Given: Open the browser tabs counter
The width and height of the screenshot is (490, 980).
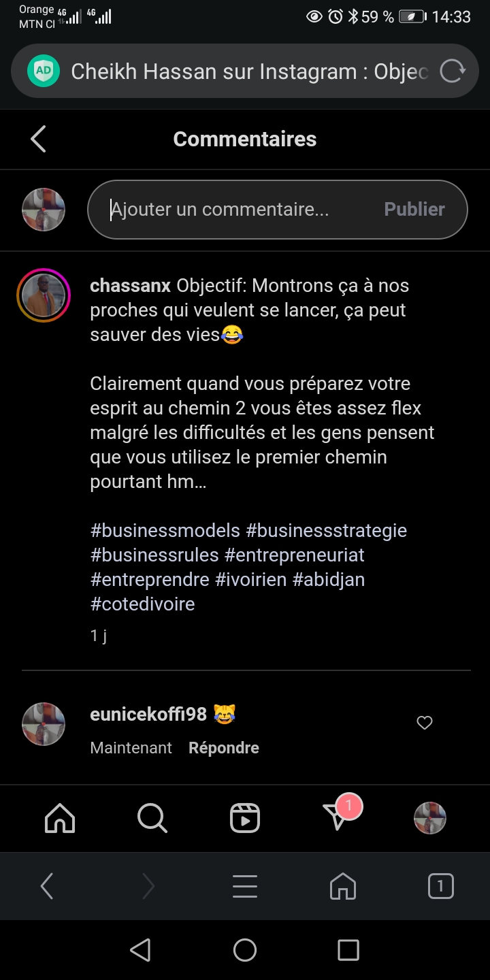Looking at the screenshot, I should point(440,886).
